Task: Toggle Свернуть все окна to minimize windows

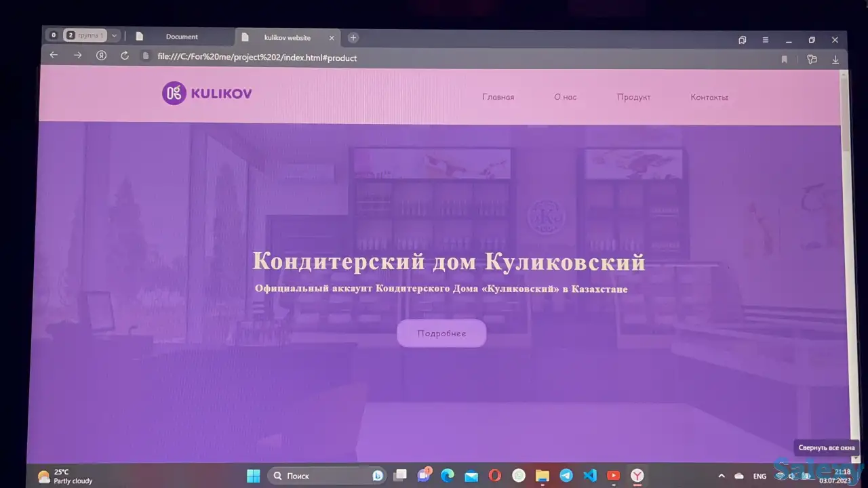Action: [827, 447]
